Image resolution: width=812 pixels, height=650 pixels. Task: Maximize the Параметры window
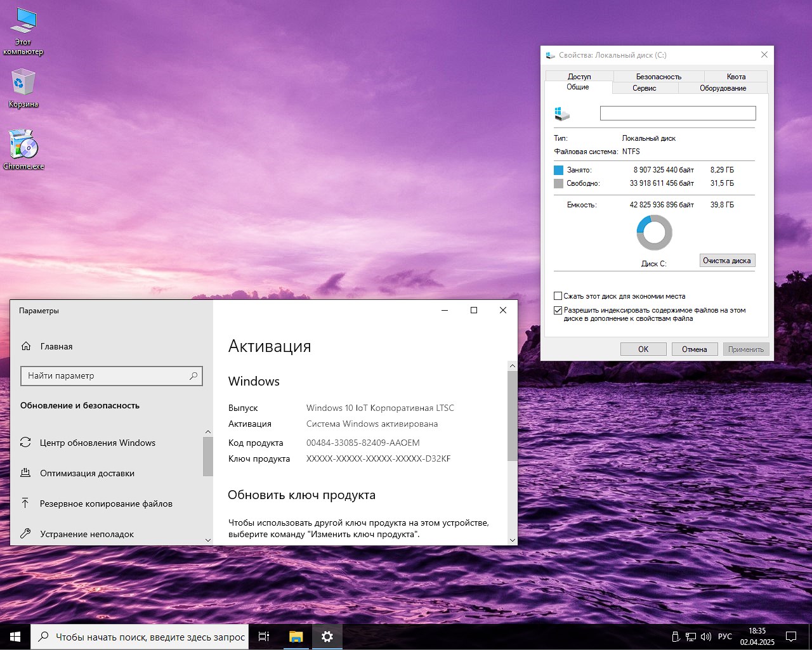tap(473, 310)
